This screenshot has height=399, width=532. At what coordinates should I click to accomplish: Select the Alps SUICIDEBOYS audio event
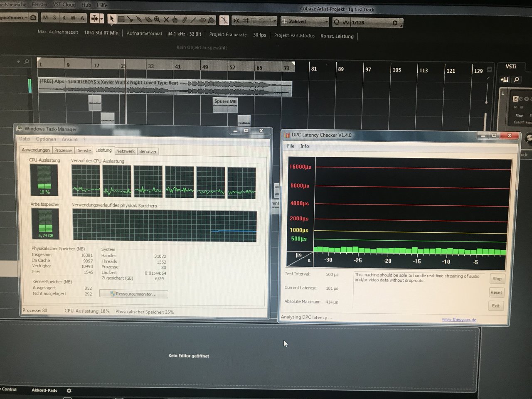point(165,86)
